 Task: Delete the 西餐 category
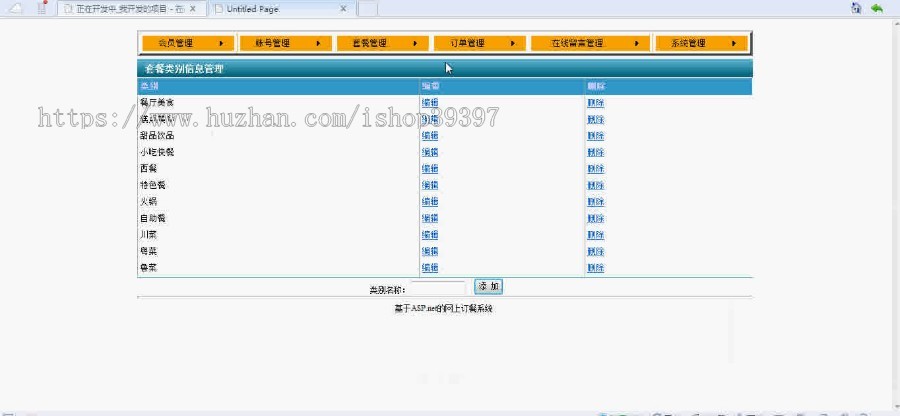[x=596, y=169]
